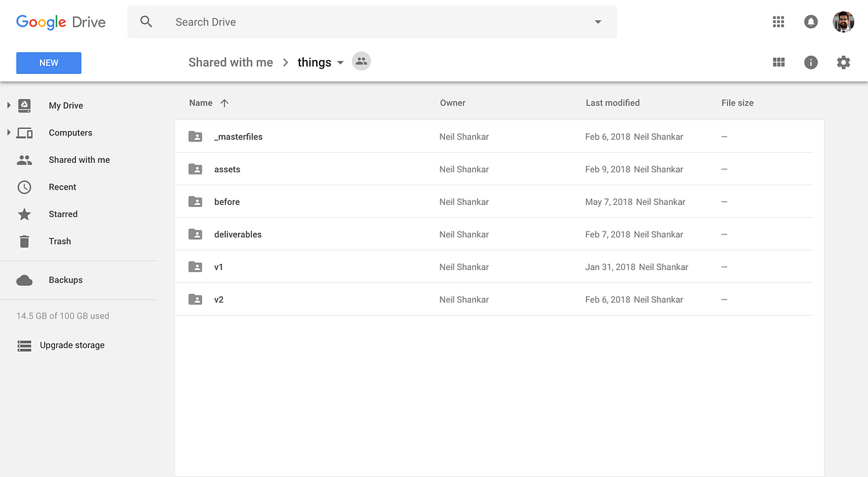
Task: Open the Google apps grid launcher
Action: point(778,22)
